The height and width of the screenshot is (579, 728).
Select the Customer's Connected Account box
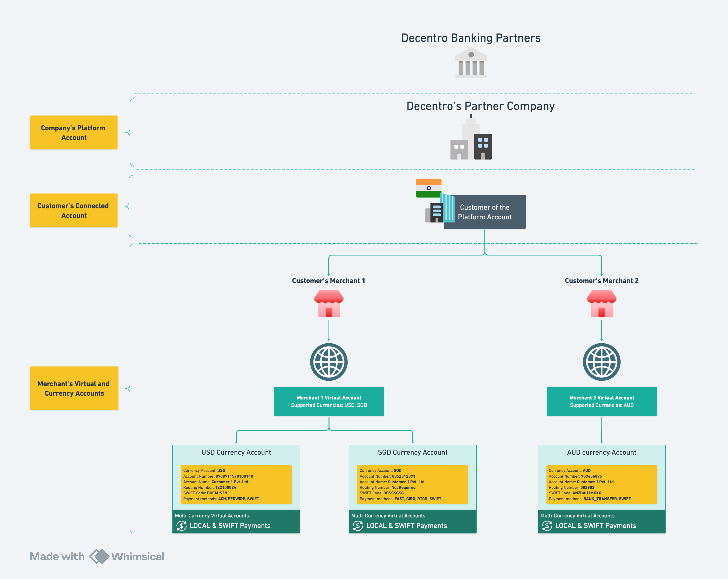(x=74, y=210)
